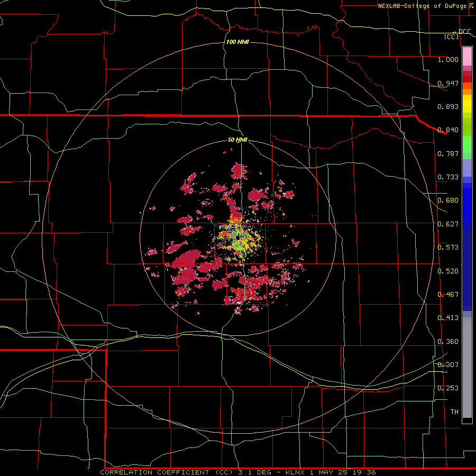Click the 100 NMI range ring label

click(237, 42)
